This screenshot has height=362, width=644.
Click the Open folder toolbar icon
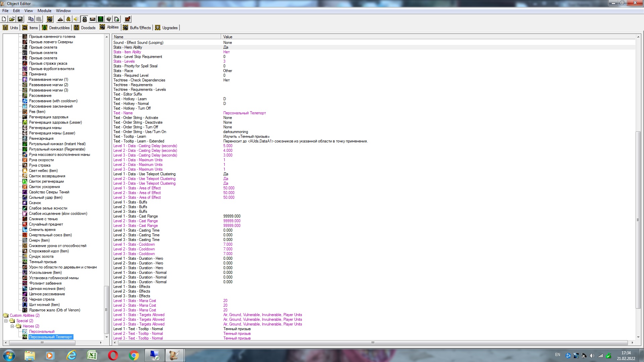point(12,19)
